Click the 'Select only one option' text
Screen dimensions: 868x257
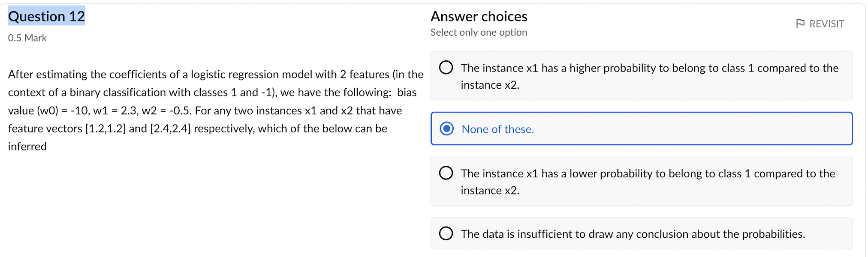[x=478, y=32]
